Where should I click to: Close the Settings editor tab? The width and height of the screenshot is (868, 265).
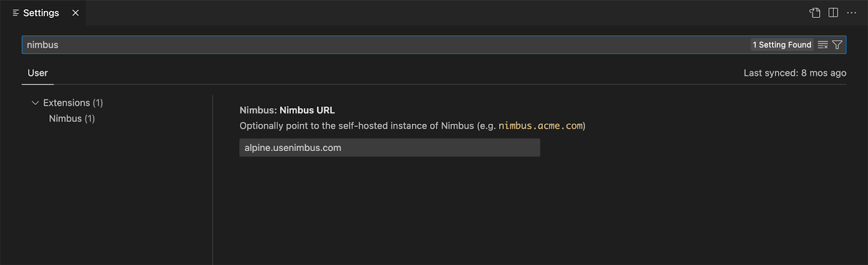point(75,12)
